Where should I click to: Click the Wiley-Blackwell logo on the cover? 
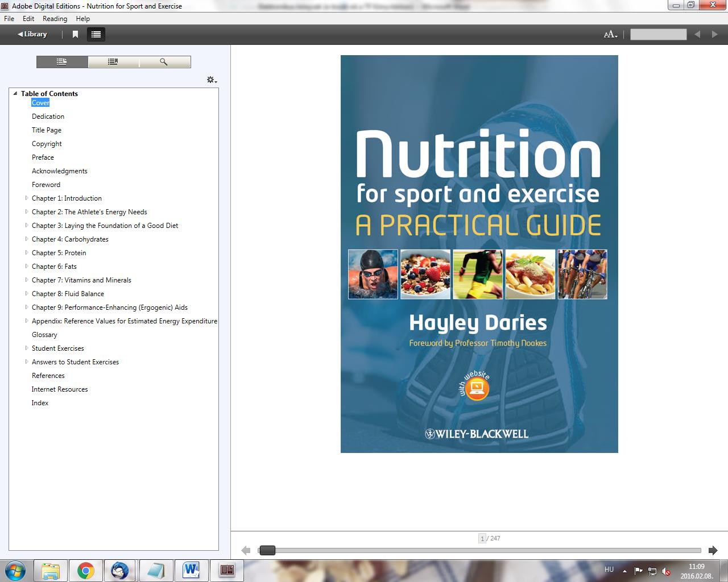click(x=477, y=434)
